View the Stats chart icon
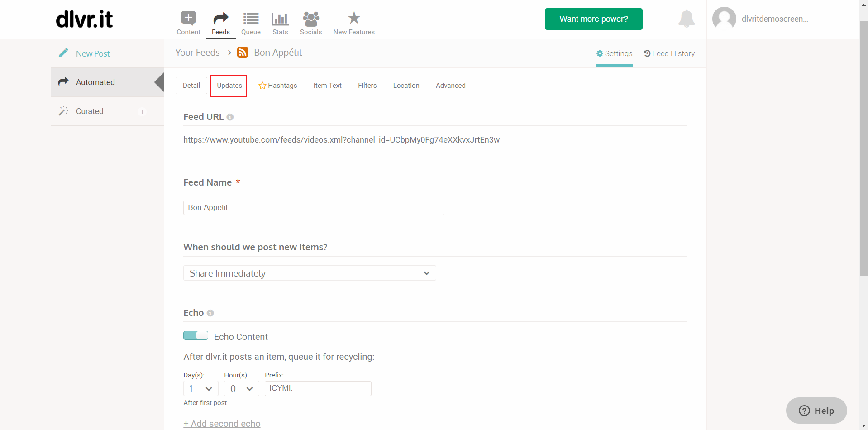868x430 pixels. pyautogui.click(x=280, y=19)
